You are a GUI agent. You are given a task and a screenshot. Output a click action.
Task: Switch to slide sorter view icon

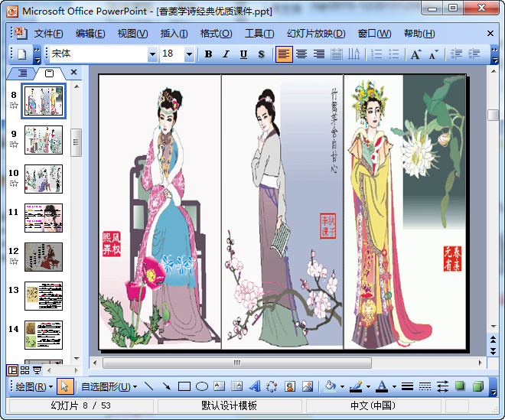click(24, 370)
